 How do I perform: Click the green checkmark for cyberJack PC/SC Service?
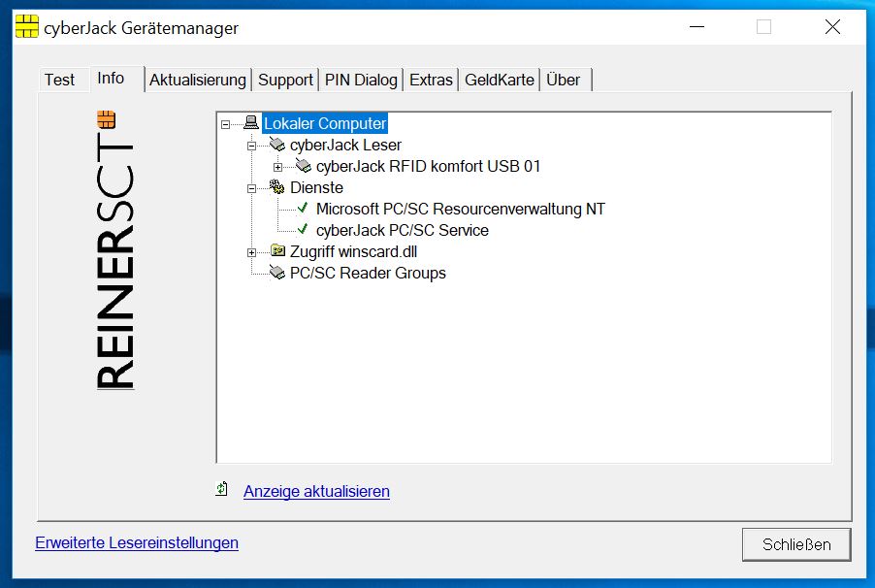click(303, 230)
